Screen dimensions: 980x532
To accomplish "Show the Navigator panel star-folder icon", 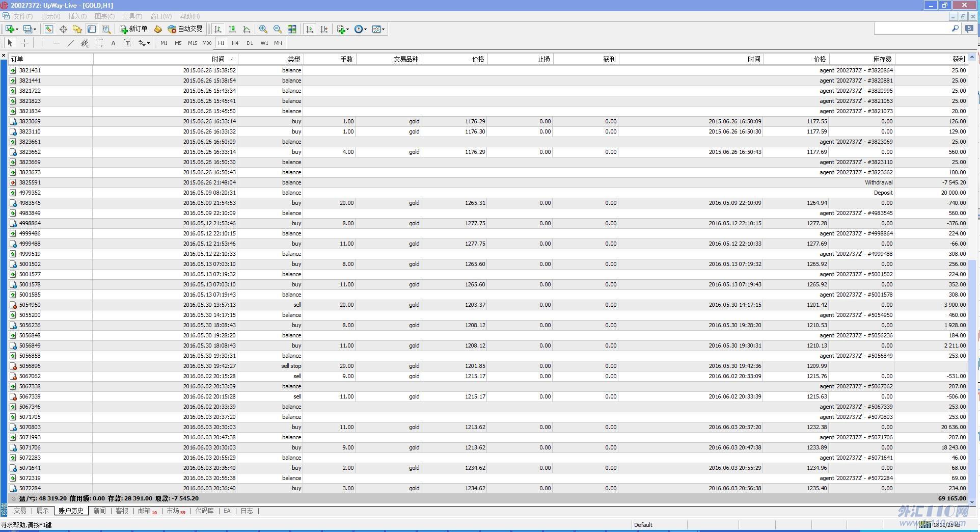I will 77,29.
